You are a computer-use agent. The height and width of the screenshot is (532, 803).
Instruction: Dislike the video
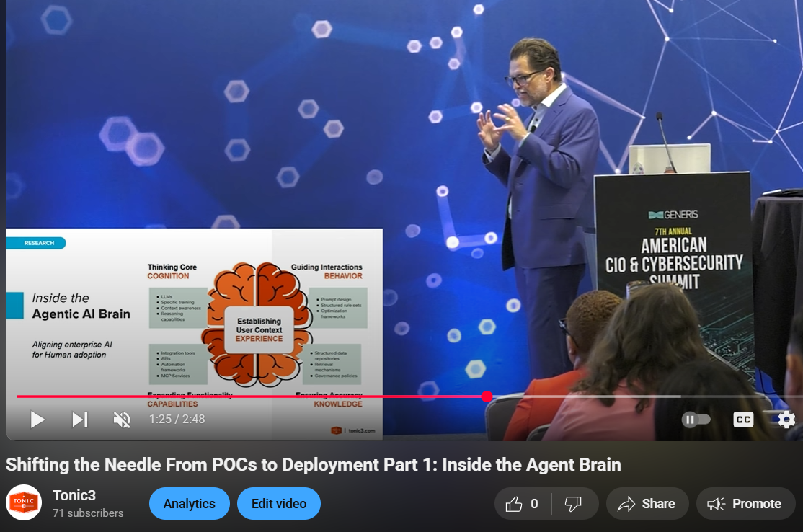point(574,504)
